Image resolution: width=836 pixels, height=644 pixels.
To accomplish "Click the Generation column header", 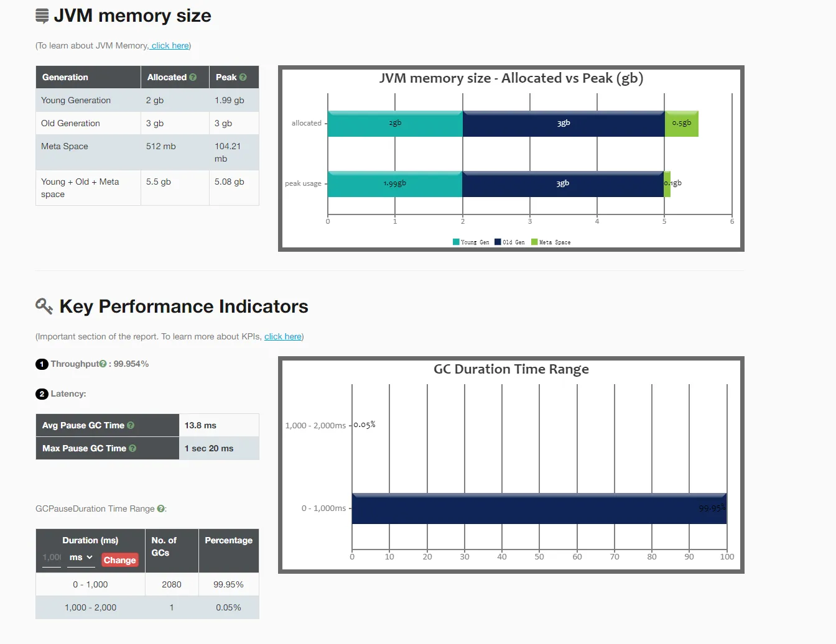I will tap(88, 77).
